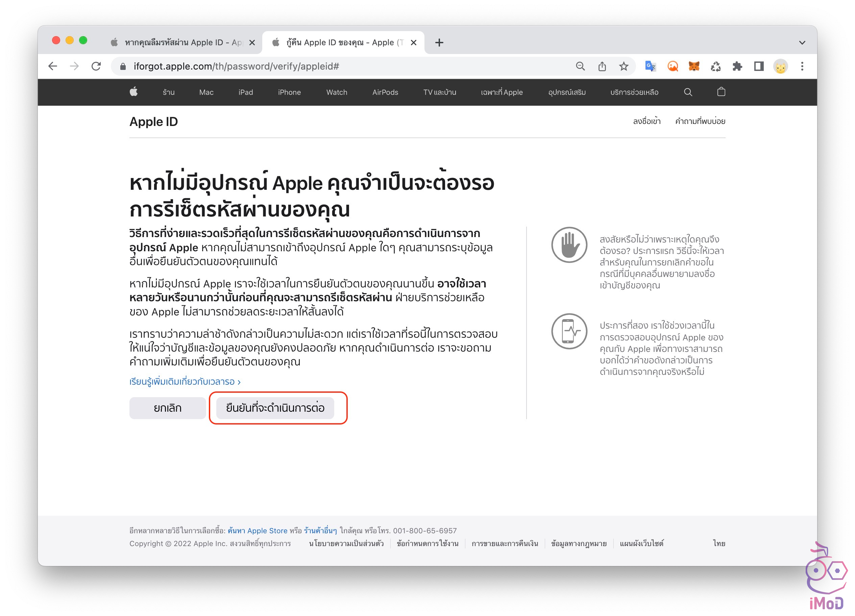Viewport: 855px width, 616px height.
Task: Open the iPhone menu item
Action: 289,92
